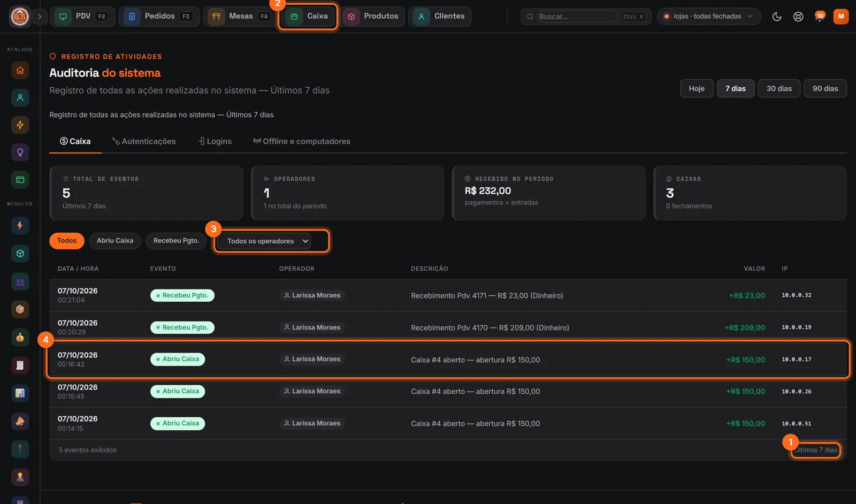Select the Todos event filter chip

coord(67,241)
